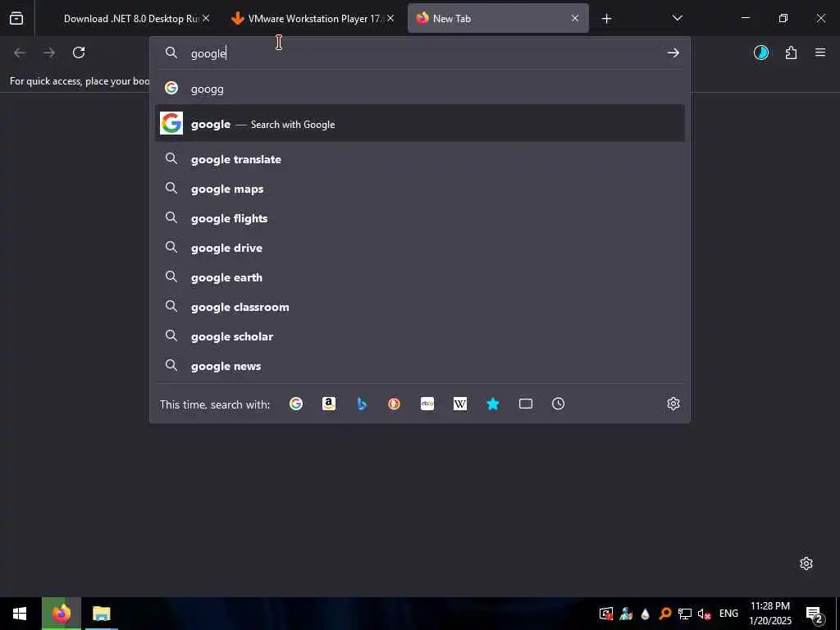
Task: Open the clock showing 11:28 PM
Action: pyautogui.click(x=769, y=614)
